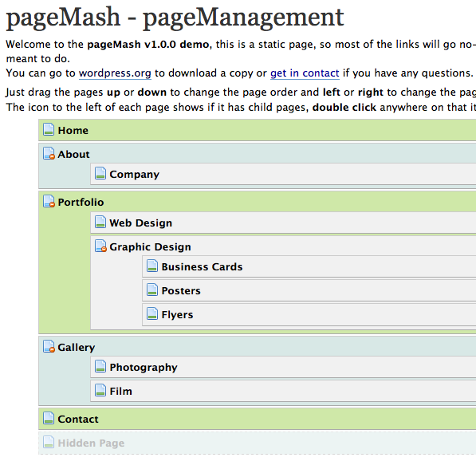Select the Web Design page label

tap(141, 223)
